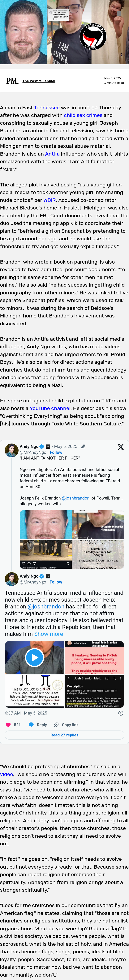Image resolution: width=129 pixels, height=980 pixels.
Task: Click the edited pencil icon by tweet date
Action: point(83,447)
